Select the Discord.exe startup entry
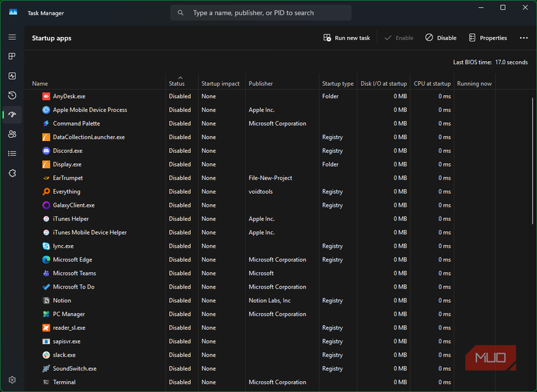Viewport: 537px width, 392px height. pyautogui.click(x=68, y=151)
